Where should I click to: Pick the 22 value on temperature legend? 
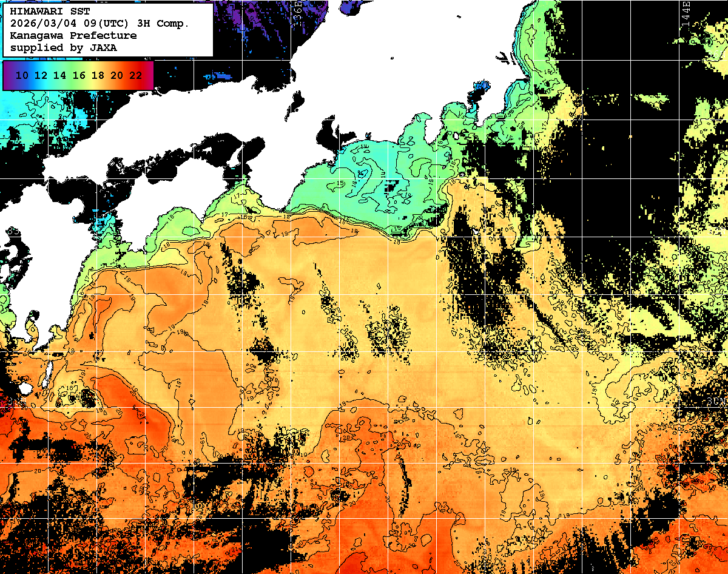coord(136,75)
